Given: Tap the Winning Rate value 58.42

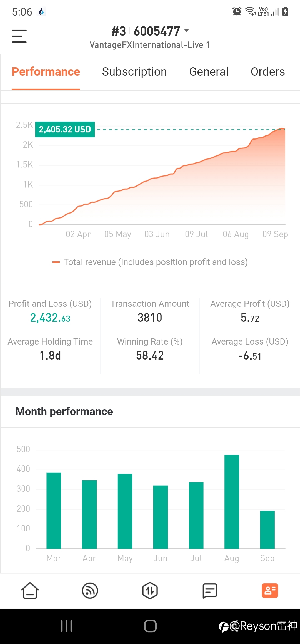Looking at the screenshot, I should tap(150, 356).
